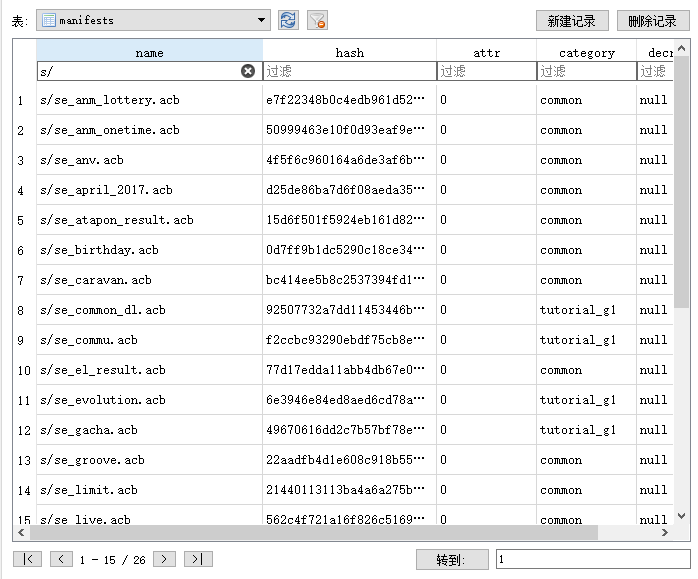Image resolution: width=698 pixels, height=579 pixels.
Task: Click the hash filter input field
Action: [349, 71]
